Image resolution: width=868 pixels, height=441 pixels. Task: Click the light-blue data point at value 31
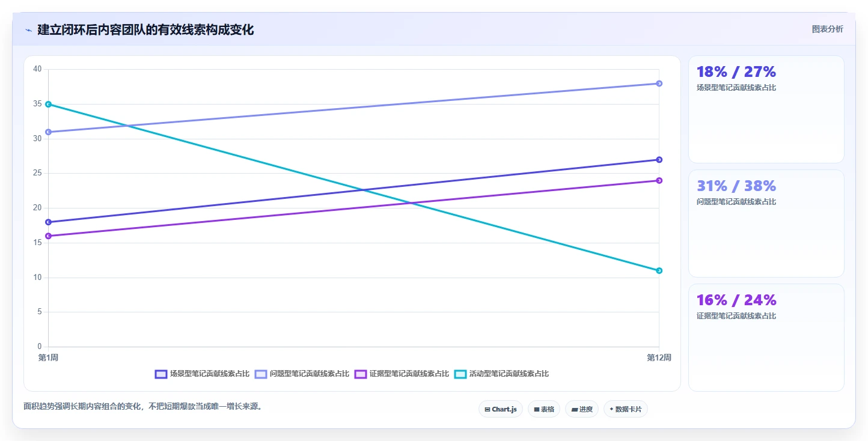pyautogui.click(x=48, y=132)
